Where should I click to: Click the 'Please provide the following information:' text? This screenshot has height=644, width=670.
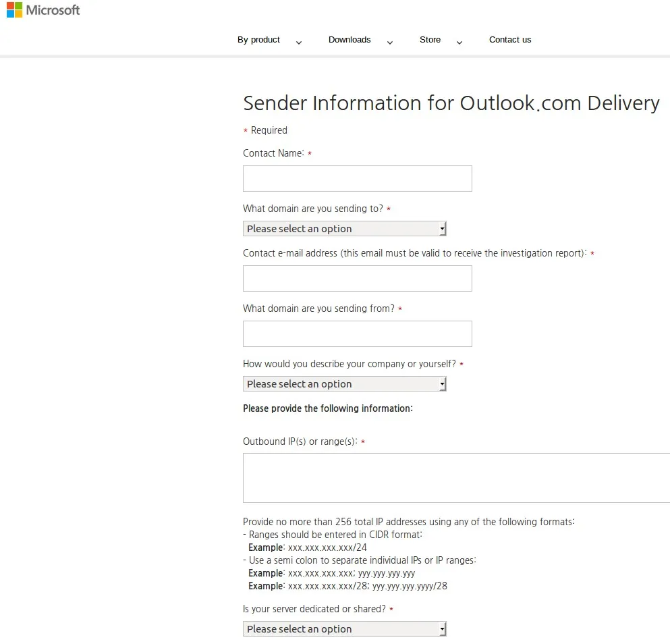328,408
